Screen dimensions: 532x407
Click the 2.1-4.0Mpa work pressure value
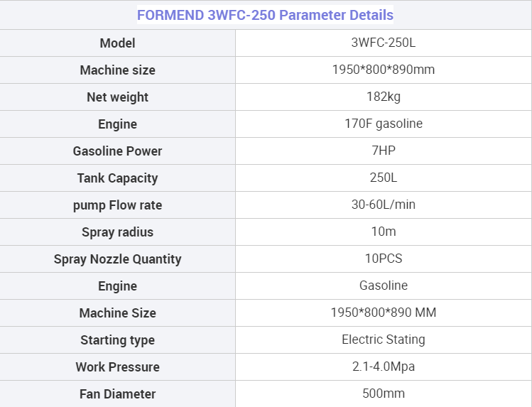pyautogui.click(x=384, y=367)
